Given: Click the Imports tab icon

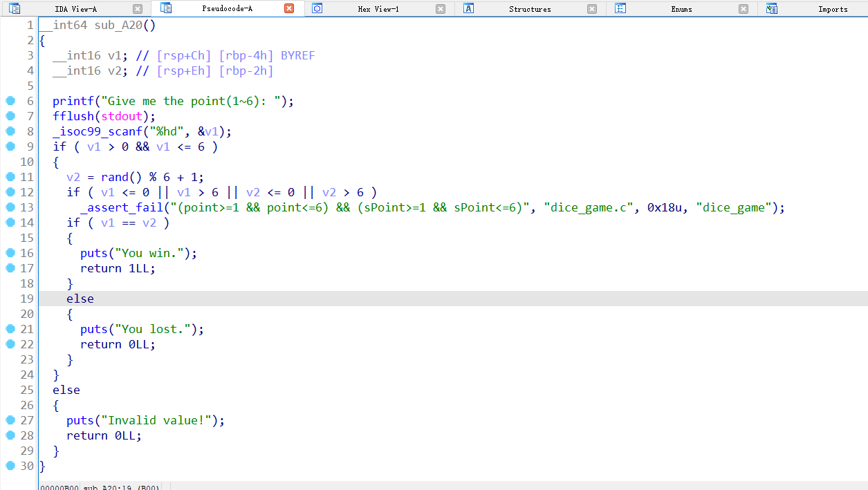Looking at the screenshot, I should click(772, 9).
